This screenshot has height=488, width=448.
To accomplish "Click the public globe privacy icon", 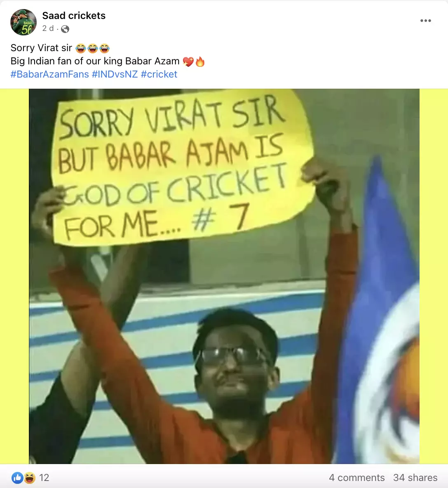I will point(65,29).
